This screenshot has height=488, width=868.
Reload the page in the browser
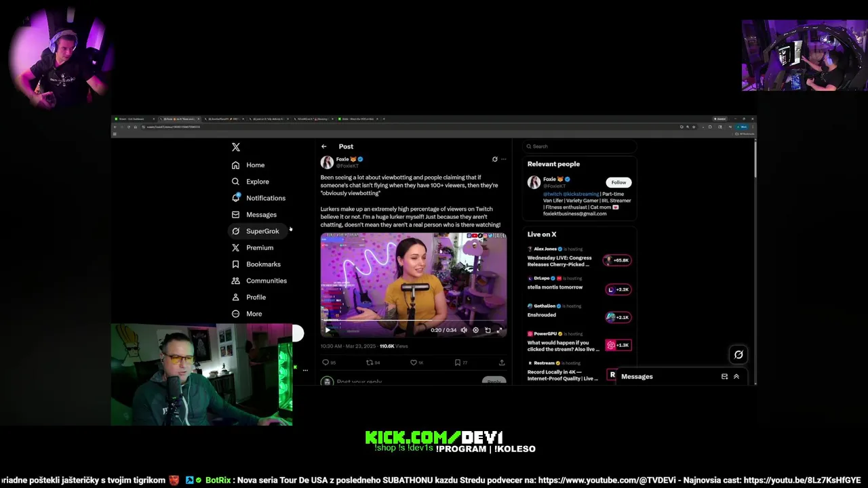(x=129, y=127)
